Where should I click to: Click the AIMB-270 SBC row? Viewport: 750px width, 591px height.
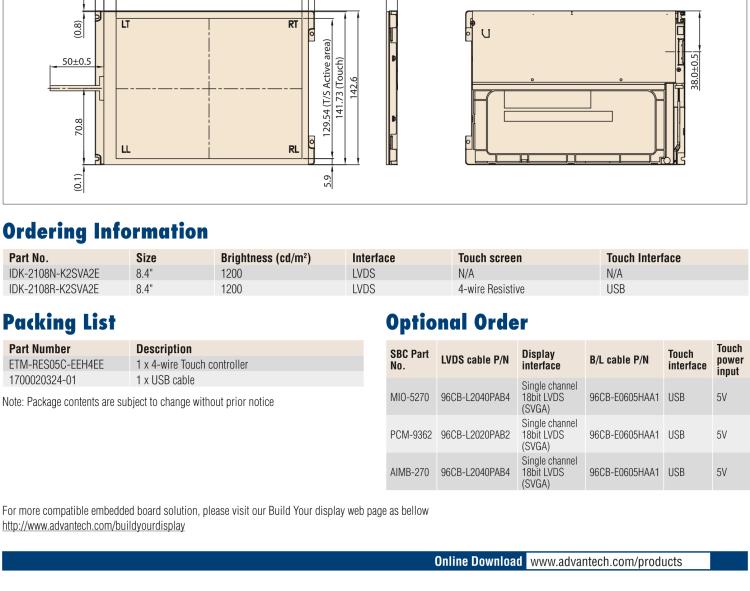[x=409, y=472]
